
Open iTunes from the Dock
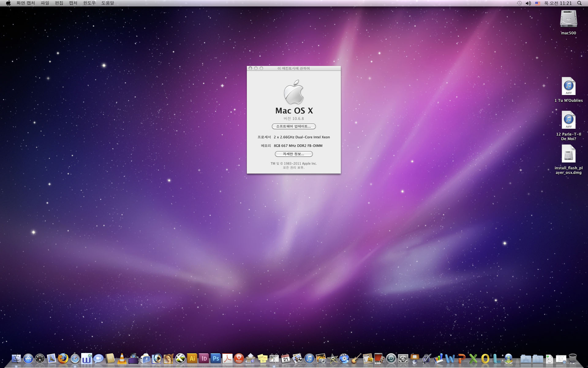point(309,358)
